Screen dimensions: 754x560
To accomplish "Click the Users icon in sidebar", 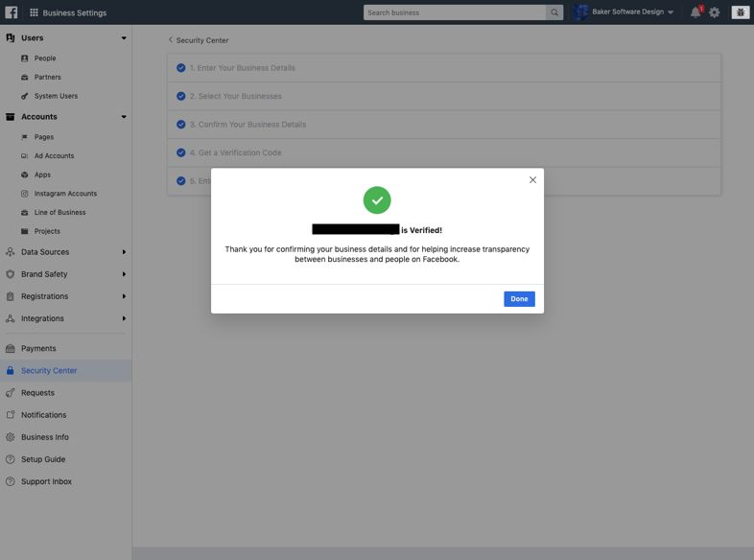I will 11,38.
